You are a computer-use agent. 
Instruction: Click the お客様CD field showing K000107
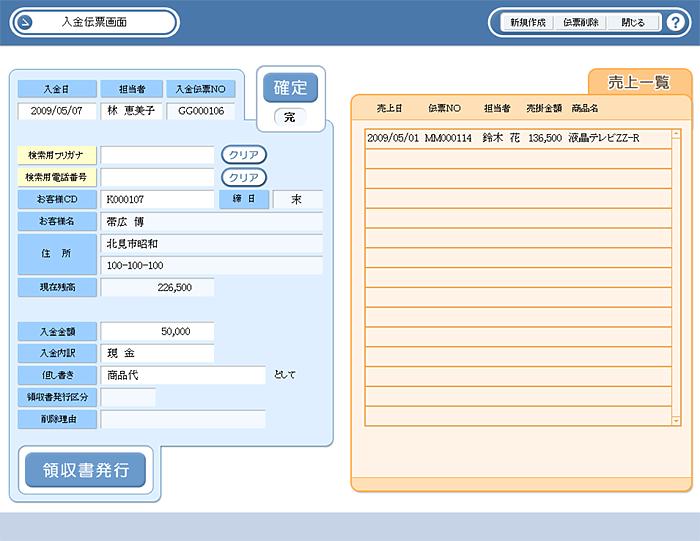(157, 199)
